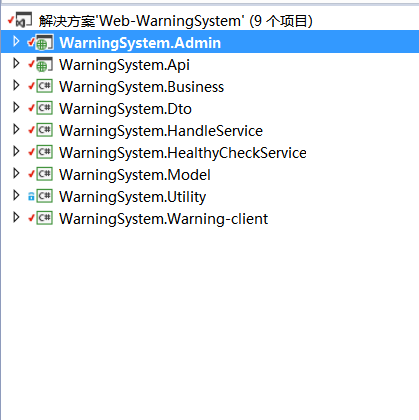Click the C# icon of WarningSystem.HandleService

pos(44,130)
